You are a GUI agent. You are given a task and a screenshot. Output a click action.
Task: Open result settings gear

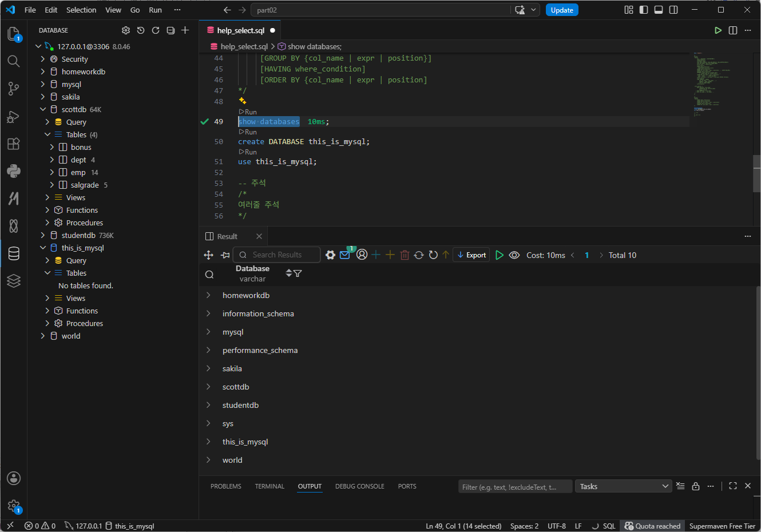pos(330,255)
